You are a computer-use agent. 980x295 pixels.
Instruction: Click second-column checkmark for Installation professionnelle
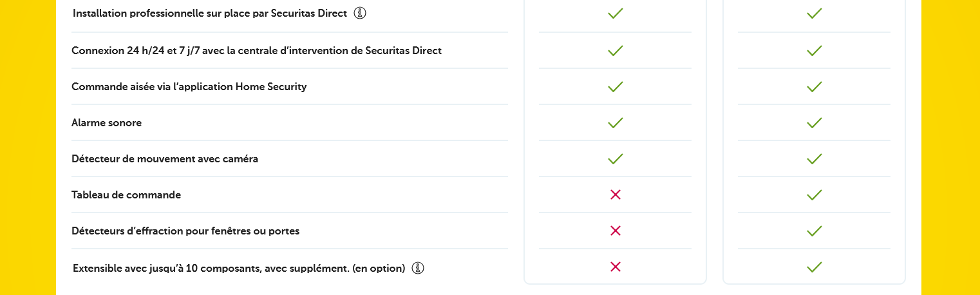coord(814,13)
